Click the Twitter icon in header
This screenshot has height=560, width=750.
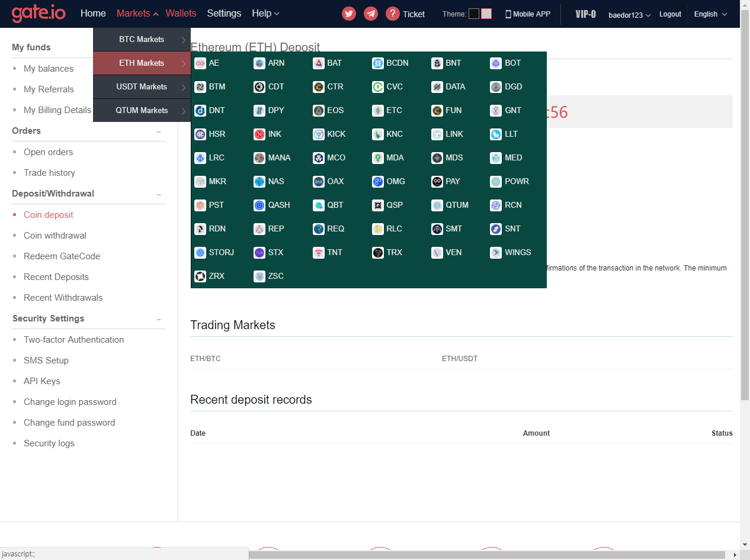pos(349,14)
